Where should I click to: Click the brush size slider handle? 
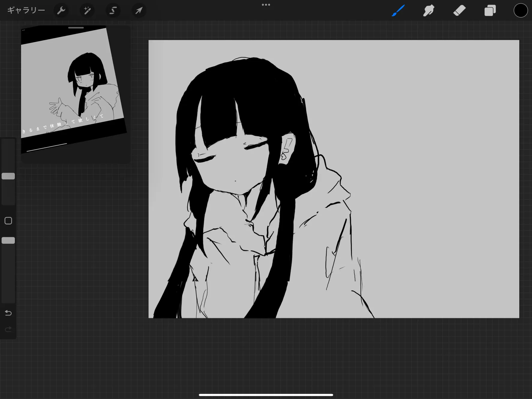(x=8, y=176)
